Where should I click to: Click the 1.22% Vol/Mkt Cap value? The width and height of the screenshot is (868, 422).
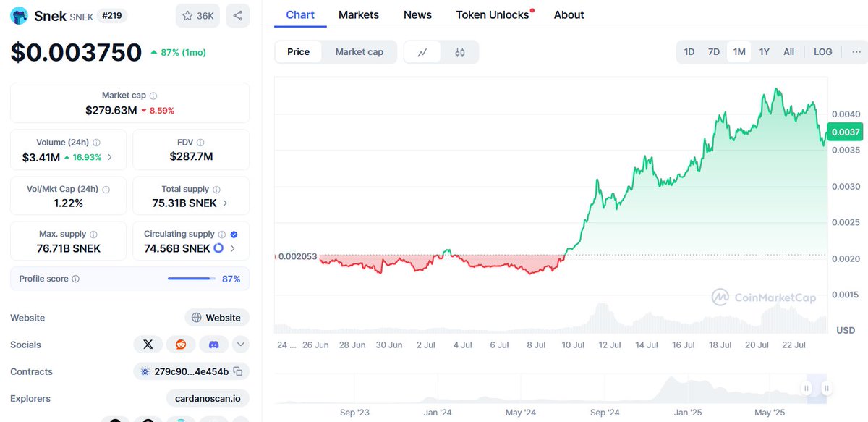(68, 203)
